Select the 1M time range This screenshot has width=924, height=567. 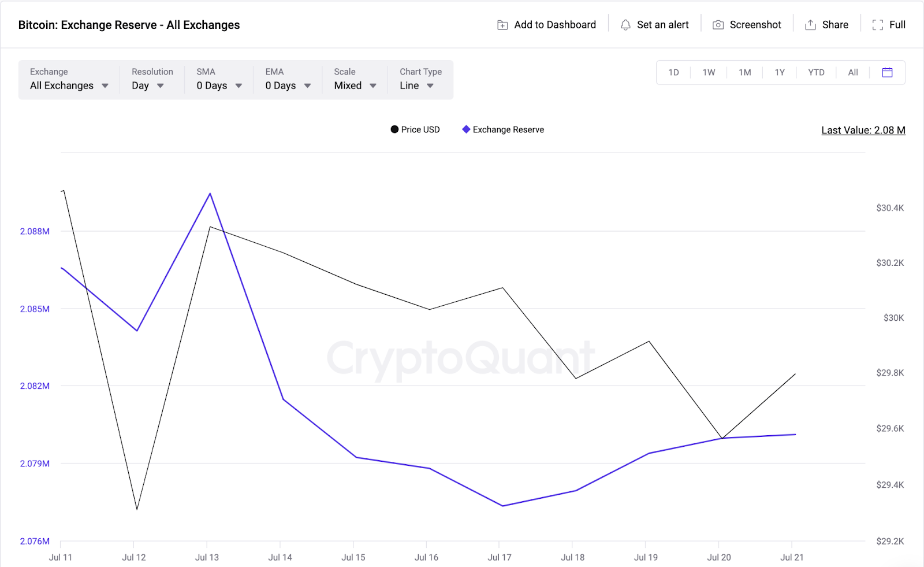(745, 72)
